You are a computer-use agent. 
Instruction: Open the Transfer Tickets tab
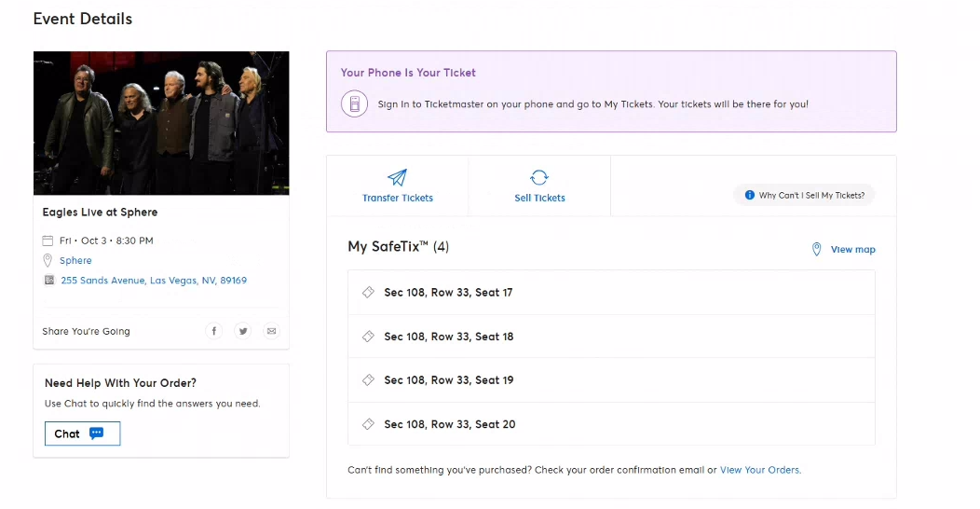point(398,186)
